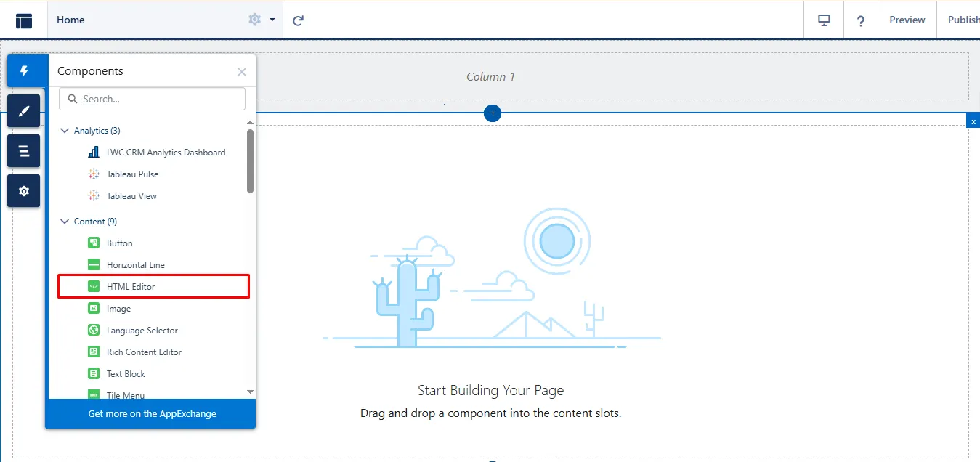Select the HTML Editor component

131,287
